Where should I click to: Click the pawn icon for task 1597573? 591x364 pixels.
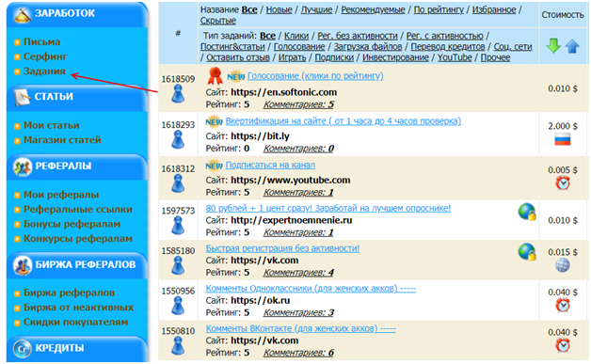pyautogui.click(x=178, y=226)
